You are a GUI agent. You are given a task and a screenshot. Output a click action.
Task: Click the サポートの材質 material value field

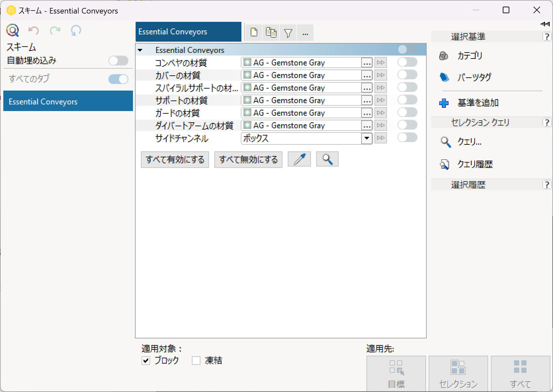click(301, 100)
